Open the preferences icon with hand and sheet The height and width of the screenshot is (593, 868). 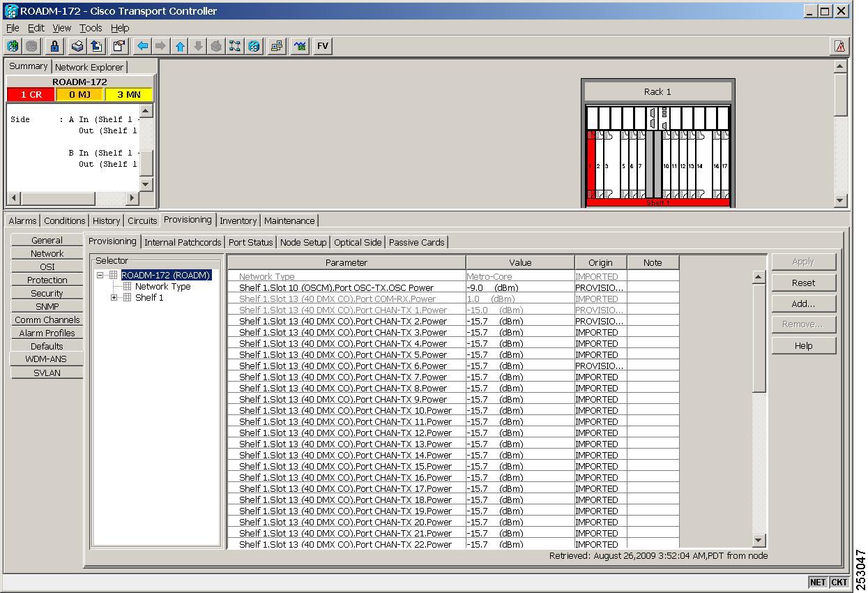pos(119,46)
